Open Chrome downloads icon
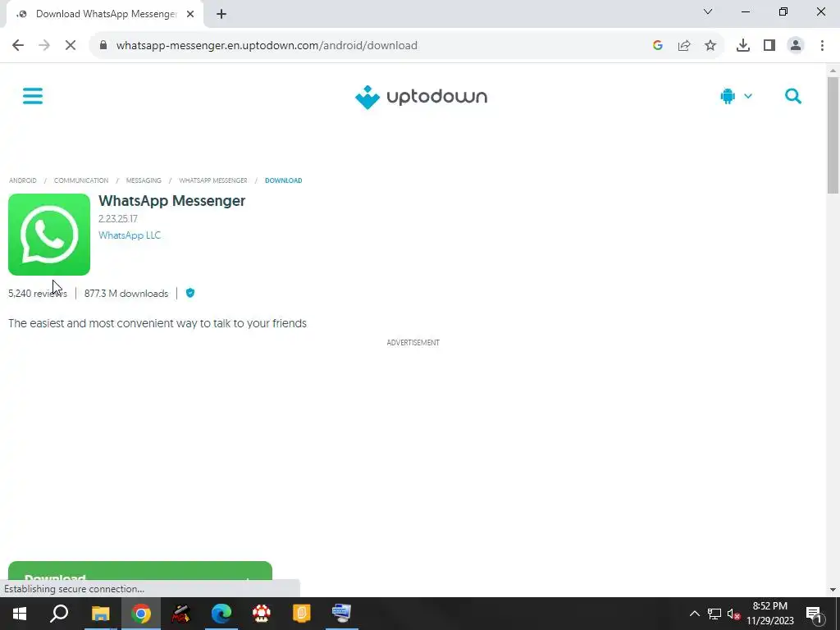840x630 pixels. point(743,46)
